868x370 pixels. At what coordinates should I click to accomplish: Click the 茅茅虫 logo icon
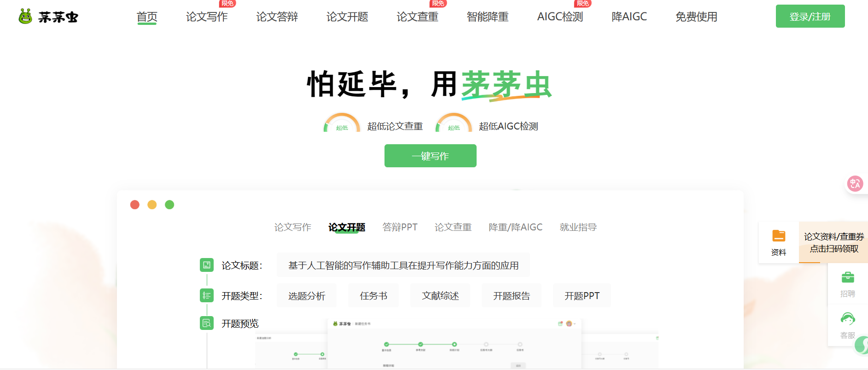[25, 17]
